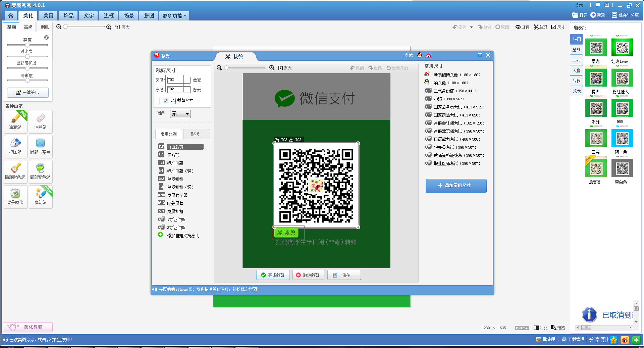This screenshot has height=348, width=644.
Task: Click the 一键美化 one-click beautify button
Action: (x=28, y=93)
